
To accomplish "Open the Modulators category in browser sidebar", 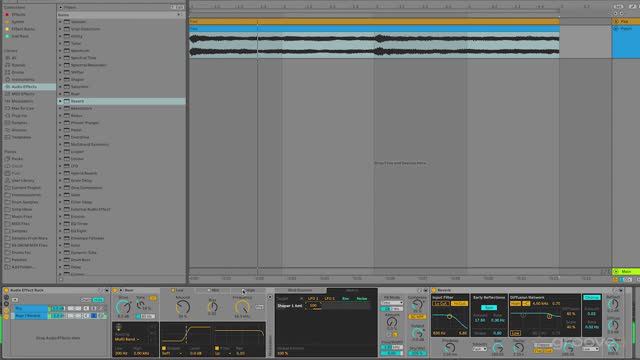I will (22, 101).
